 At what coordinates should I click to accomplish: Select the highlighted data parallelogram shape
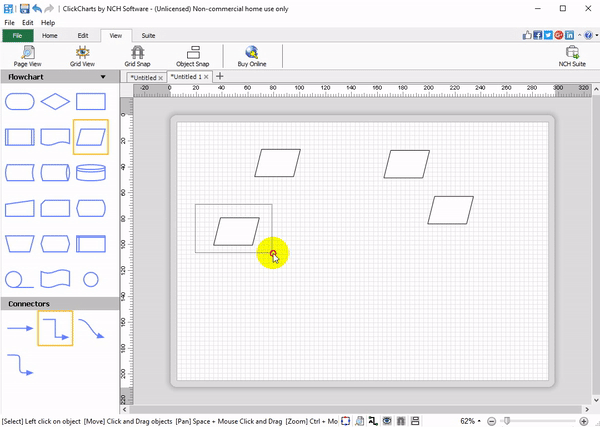pos(91,137)
